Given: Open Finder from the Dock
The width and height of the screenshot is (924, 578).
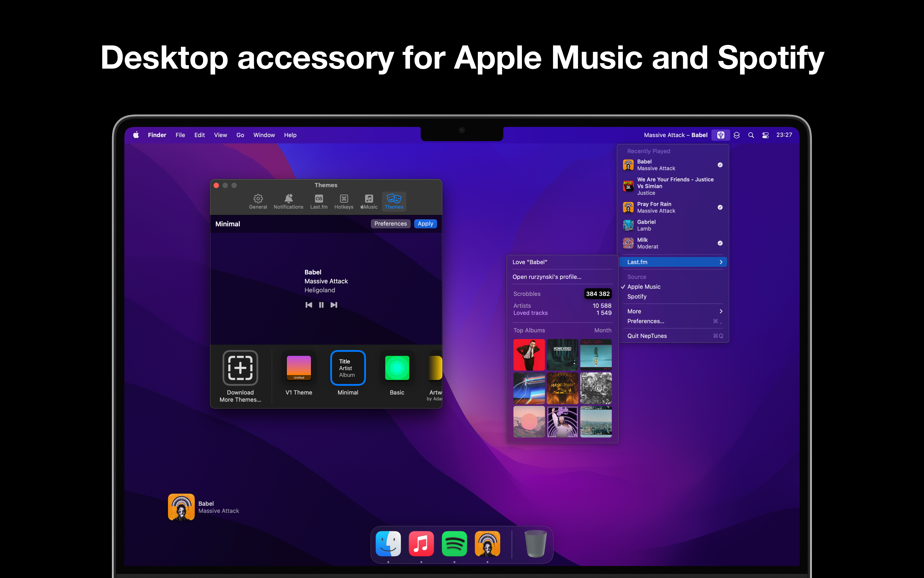Looking at the screenshot, I should (388, 544).
